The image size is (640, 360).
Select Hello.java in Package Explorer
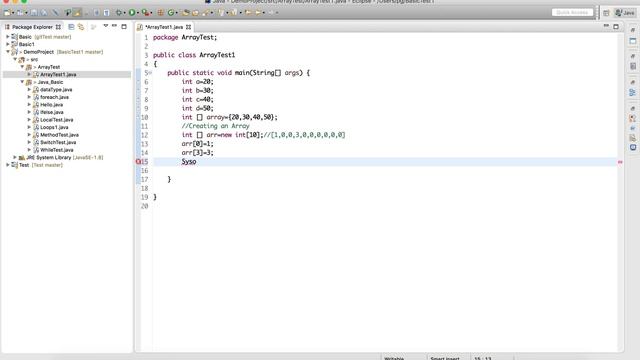click(51, 105)
